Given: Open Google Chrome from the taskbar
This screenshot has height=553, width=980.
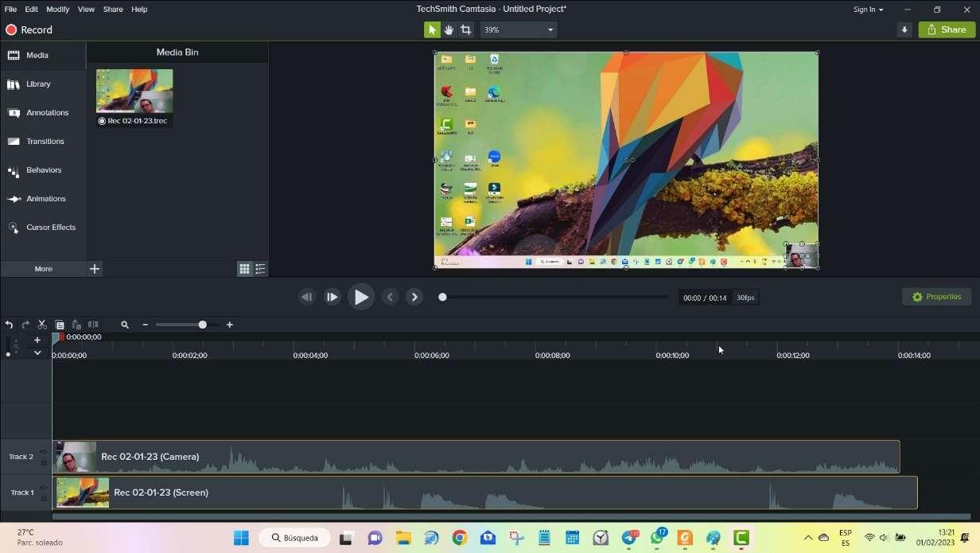Looking at the screenshot, I should click(460, 538).
